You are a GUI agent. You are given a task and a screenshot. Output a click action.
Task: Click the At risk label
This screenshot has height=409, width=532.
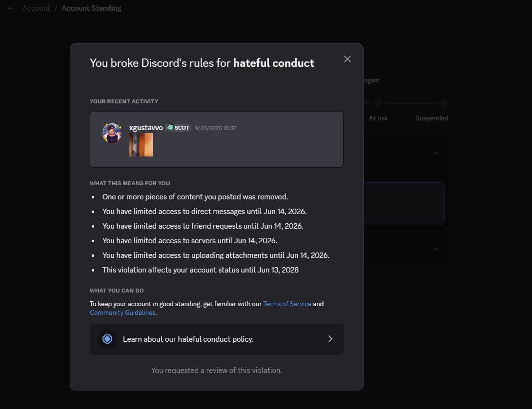tap(378, 118)
